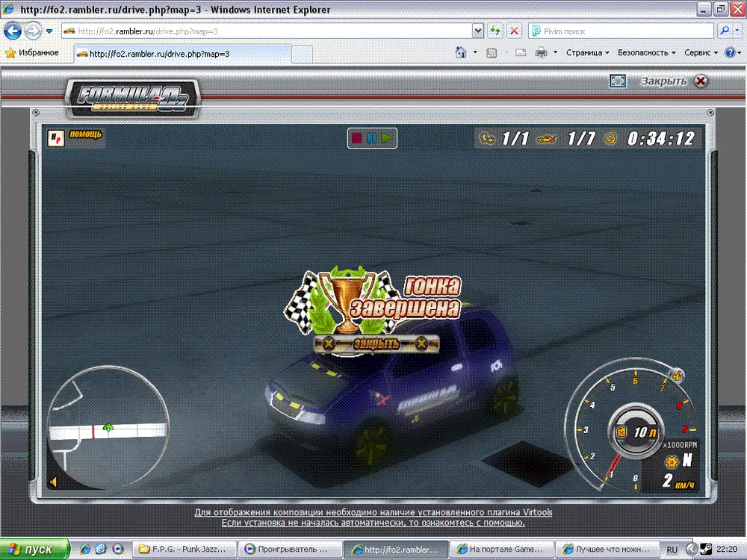
Task: Pause the race with the blue pause button
Action: pyautogui.click(x=372, y=138)
